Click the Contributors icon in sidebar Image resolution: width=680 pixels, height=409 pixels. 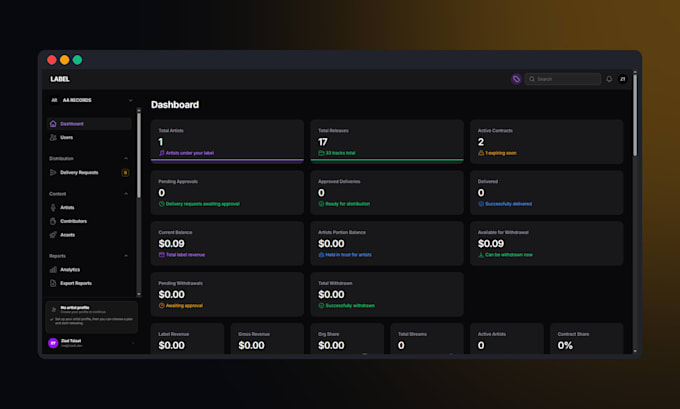click(53, 221)
